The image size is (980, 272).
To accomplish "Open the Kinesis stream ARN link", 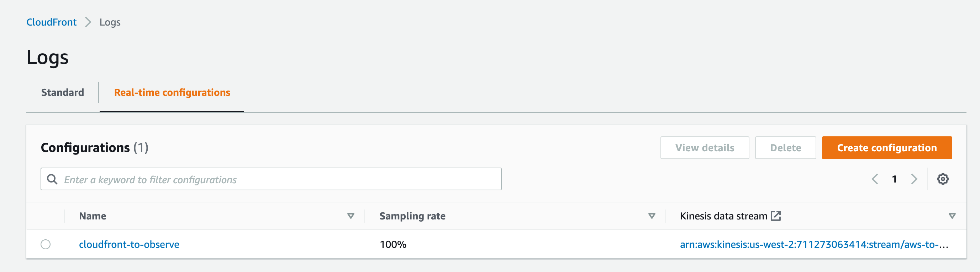I will [x=814, y=244].
